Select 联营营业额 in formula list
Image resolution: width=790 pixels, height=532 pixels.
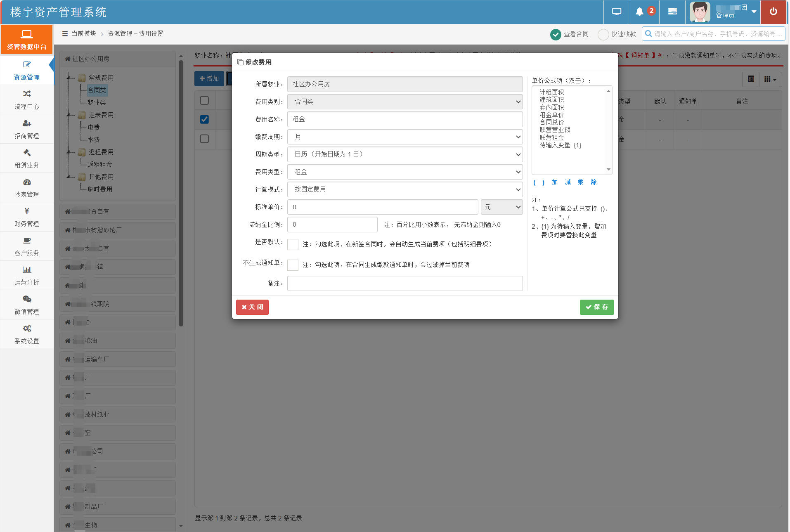pyautogui.click(x=555, y=130)
